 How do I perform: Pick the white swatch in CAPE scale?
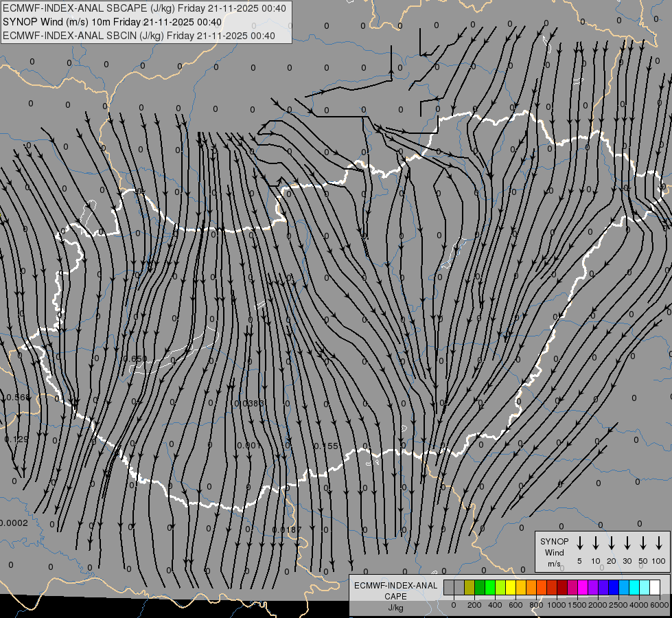[655, 587]
